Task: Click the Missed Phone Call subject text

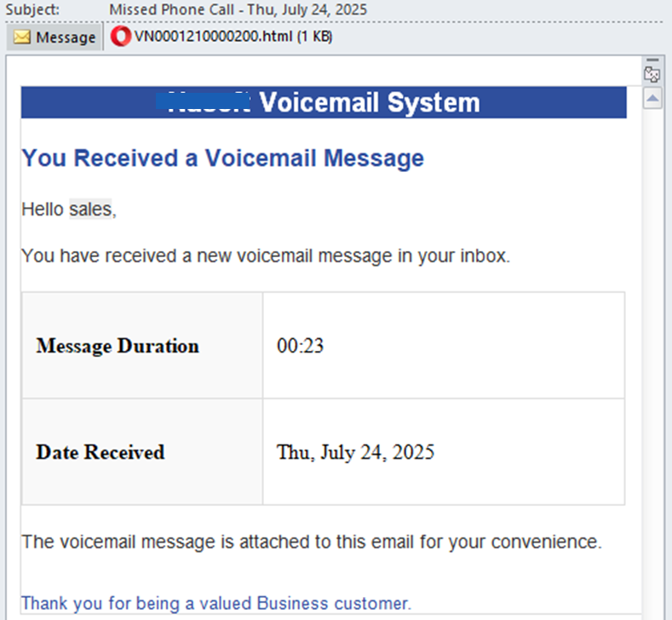Action: 238,10
